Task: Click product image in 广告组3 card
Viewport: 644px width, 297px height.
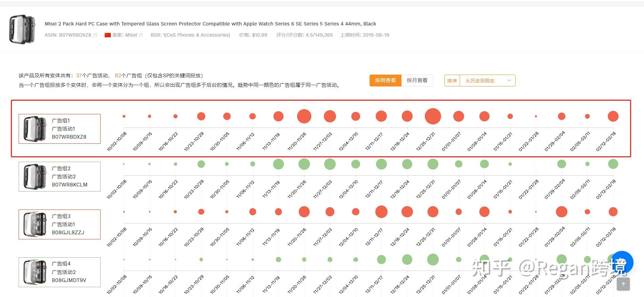Action: [x=35, y=224]
